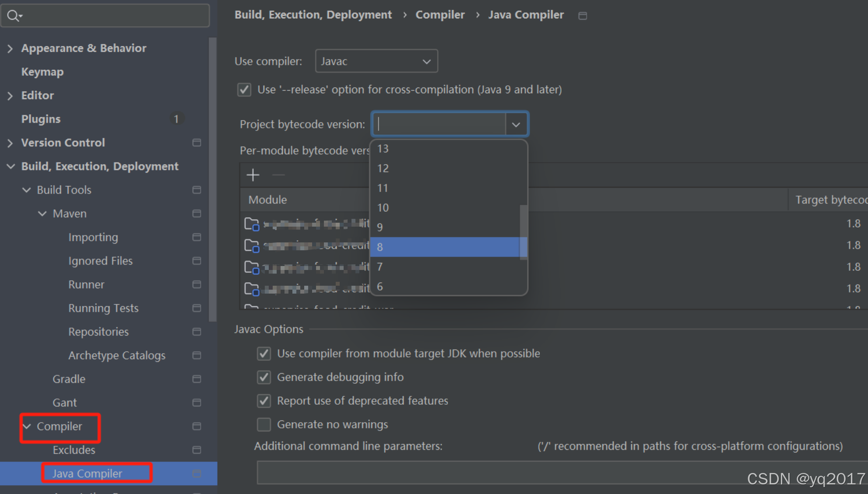Viewport: 868px width, 494px height.
Task: Click the settings icon beside Java Compiler breadcrumb
Action: tap(583, 15)
